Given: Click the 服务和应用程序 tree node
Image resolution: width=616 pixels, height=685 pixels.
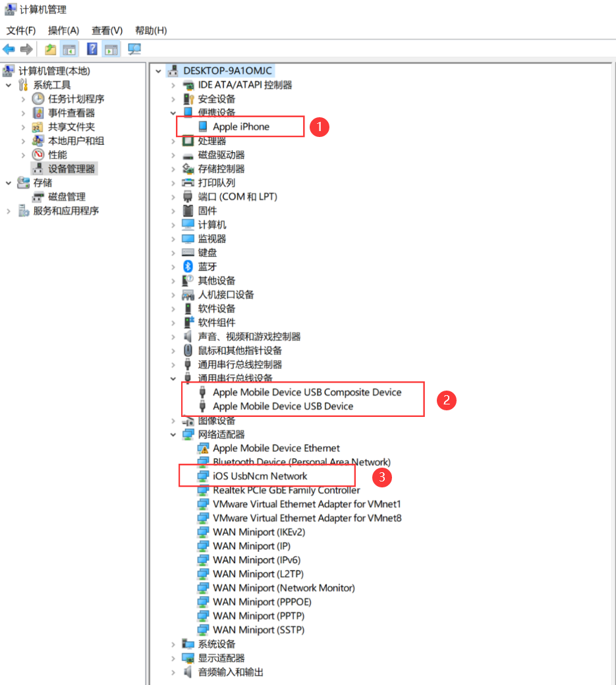Looking at the screenshot, I should point(66,211).
